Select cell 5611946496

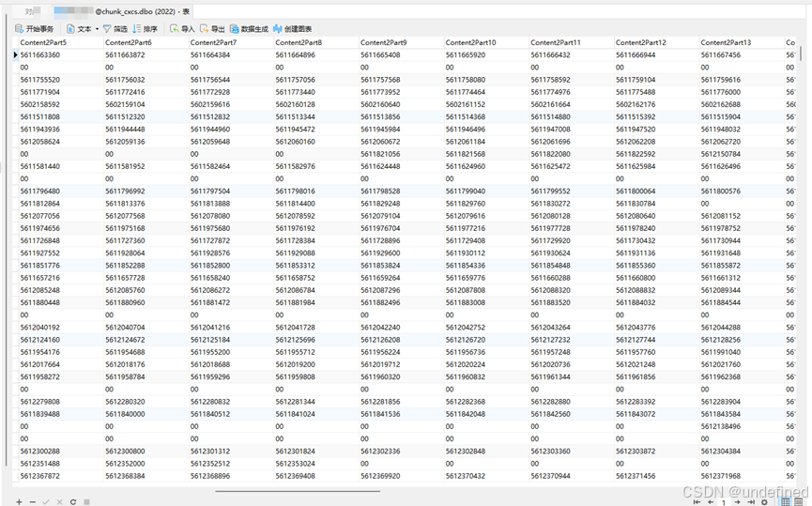pyautogui.click(x=486, y=130)
